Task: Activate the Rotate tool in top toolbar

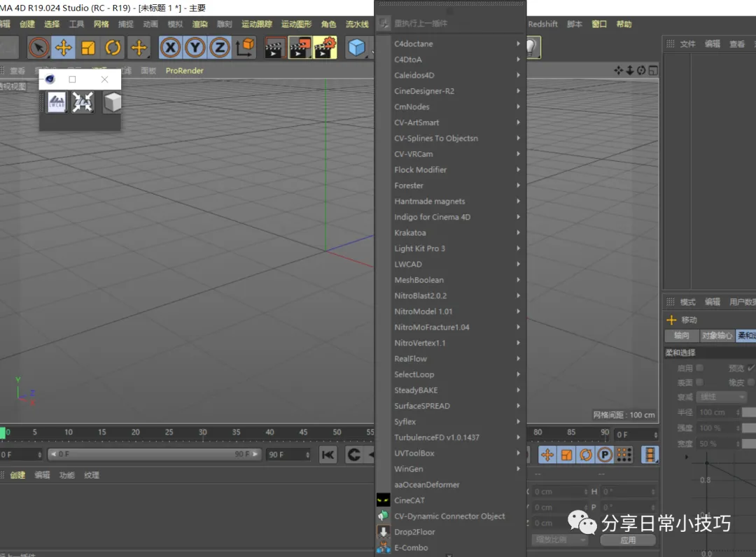Action: tap(113, 48)
